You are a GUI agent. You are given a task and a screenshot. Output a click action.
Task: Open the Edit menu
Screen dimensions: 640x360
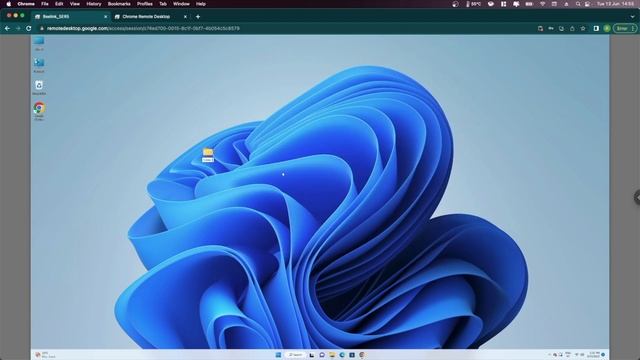coord(59,4)
